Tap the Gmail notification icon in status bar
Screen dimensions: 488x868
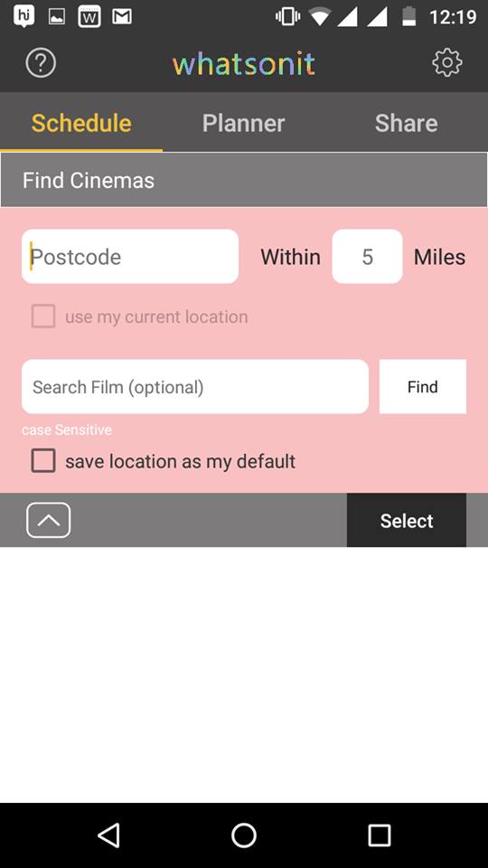pyautogui.click(x=122, y=16)
